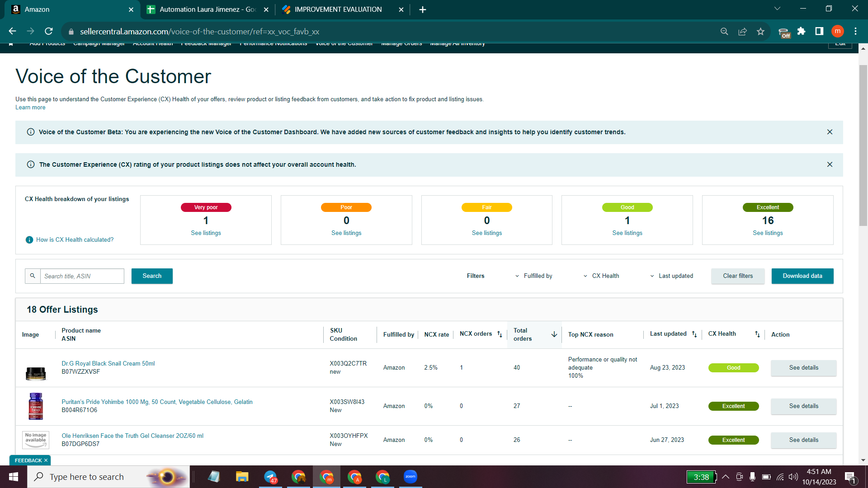
Task: Sort listings by Last updated
Action: pos(694,334)
